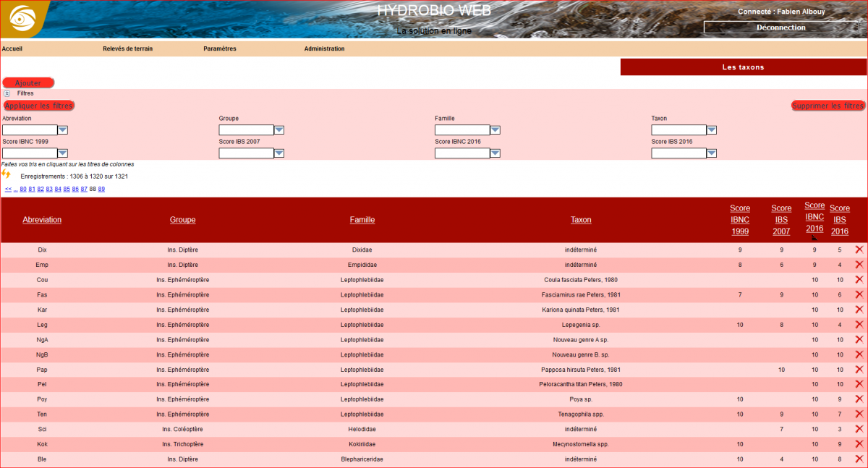Delete the Emp Empididae row
This screenshot has height=468, width=868.
(x=859, y=265)
